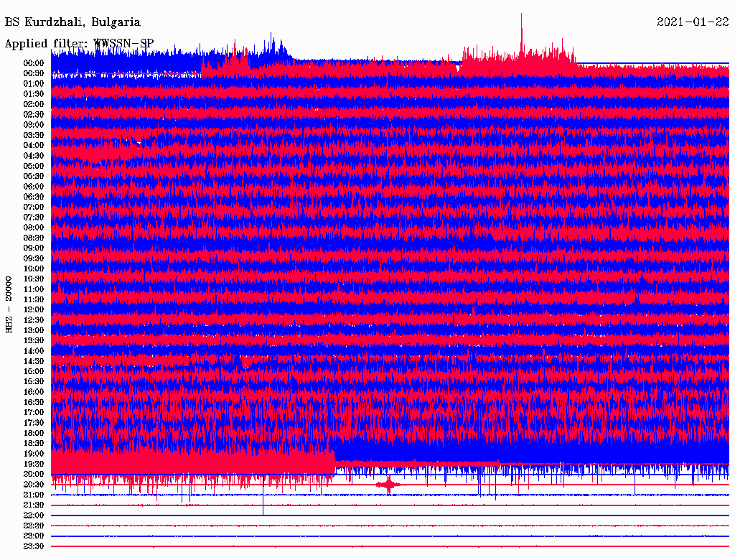Select the 00:30 time label
This screenshot has width=735, height=560.
pyautogui.click(x=34, y=73)
